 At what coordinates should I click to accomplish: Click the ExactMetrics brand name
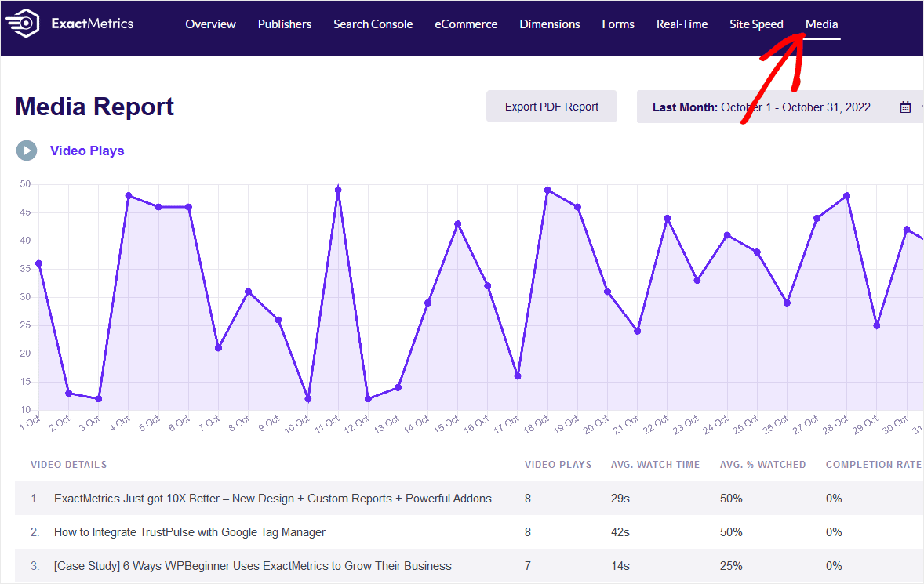tap(93, 24)
